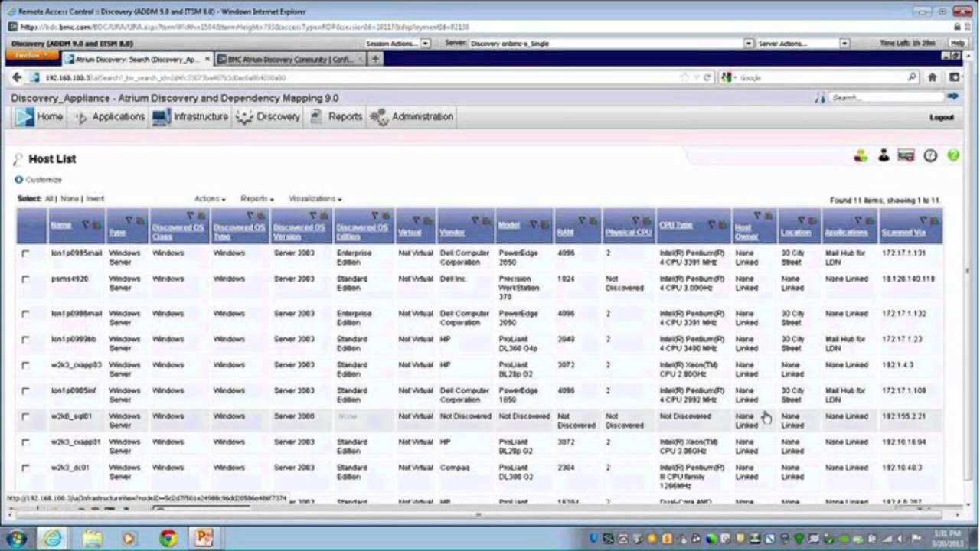
Task: Tick checkbox for host lon1p0993bb
Action: [x=25, y=340]
